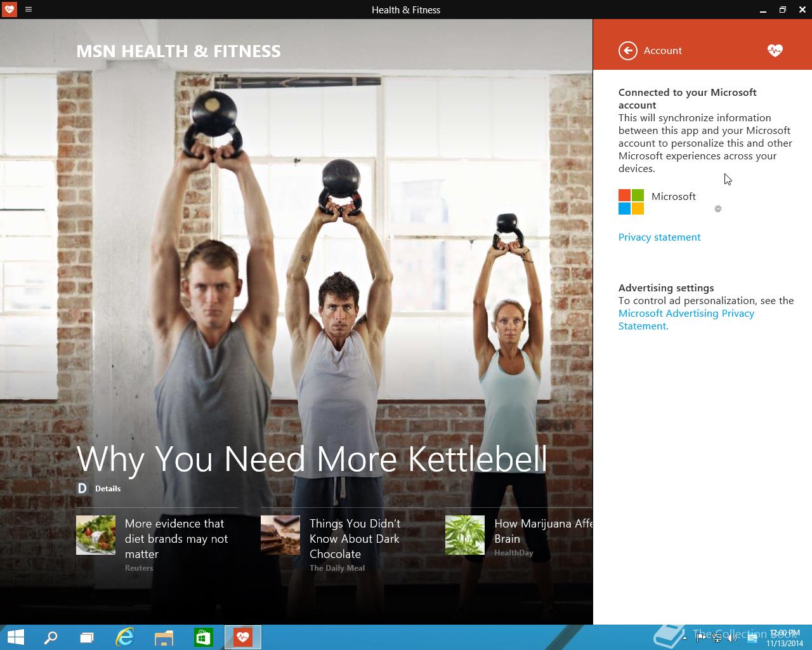The width and height of the screenshot is (812, 650).
Task: Open How Marijuana Affects Brain article
Action: click(543, 531)
